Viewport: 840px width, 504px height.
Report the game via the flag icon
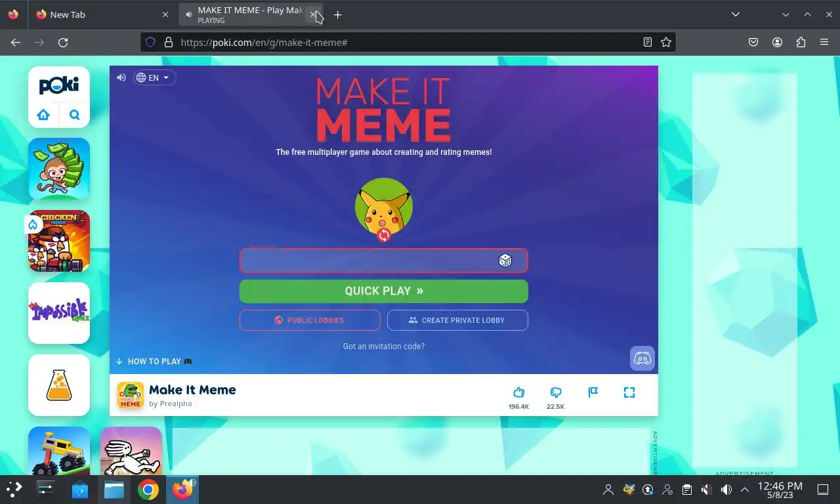point(593,392)
